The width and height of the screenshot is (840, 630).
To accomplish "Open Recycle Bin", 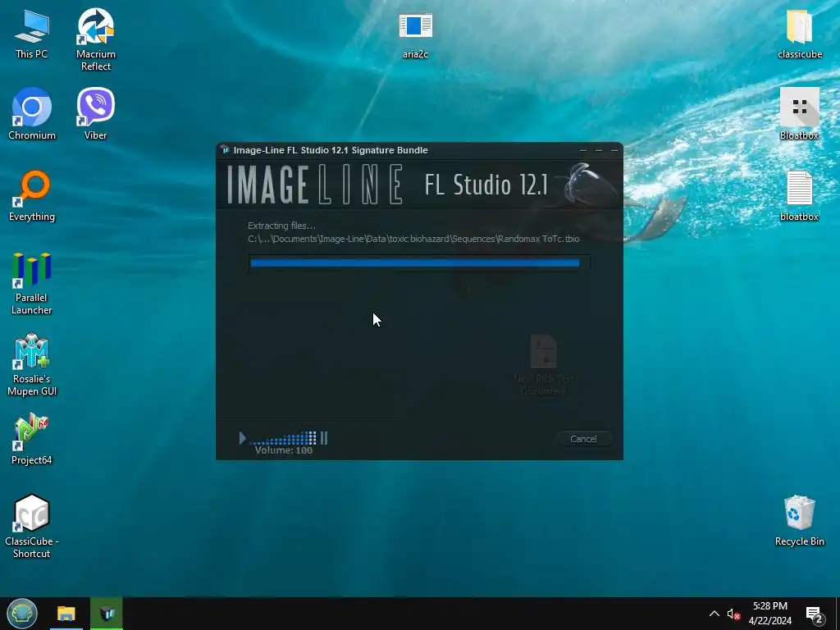I will pos(799,521).
